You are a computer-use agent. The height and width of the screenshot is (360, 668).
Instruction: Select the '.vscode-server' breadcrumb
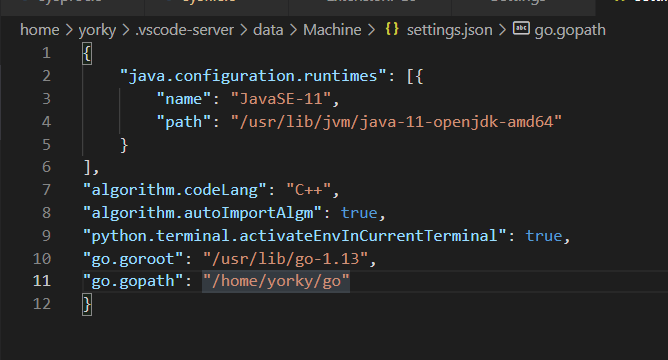coord(184,30)
